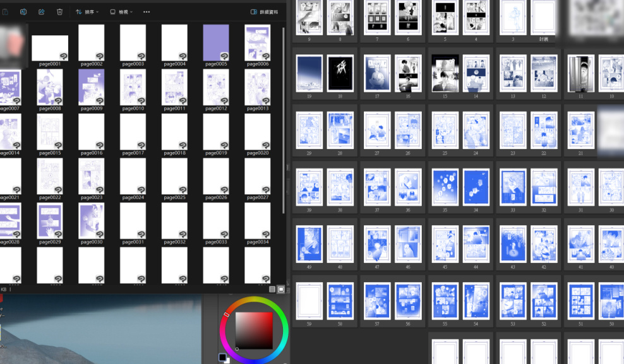624x364 pixels.
Task: Open black page 18 in the page manager
Action: click(340, 74)
